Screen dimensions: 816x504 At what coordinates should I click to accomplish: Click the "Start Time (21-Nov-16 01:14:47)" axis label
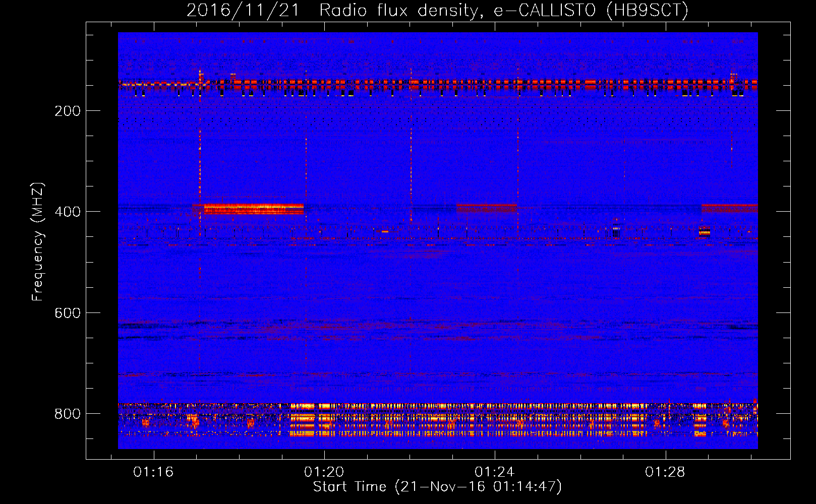pyautogui.click(x=437, y=487)
